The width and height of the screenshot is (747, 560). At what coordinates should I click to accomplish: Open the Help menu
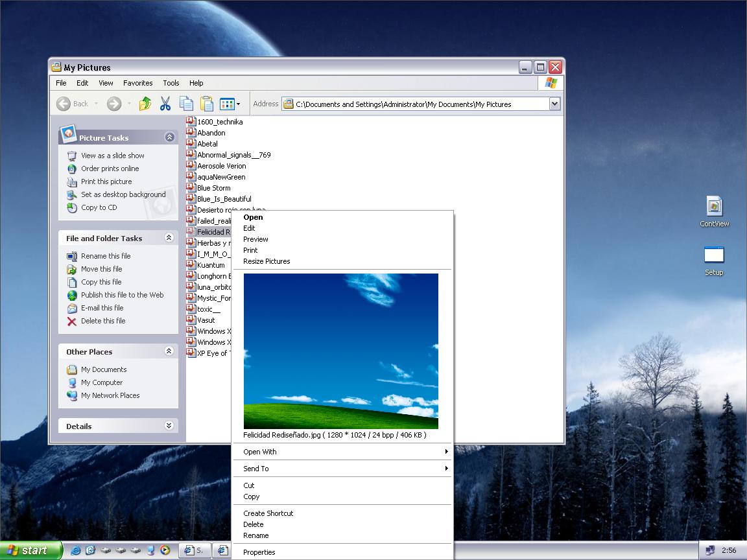pyautogui.click(x=196, y=83)
